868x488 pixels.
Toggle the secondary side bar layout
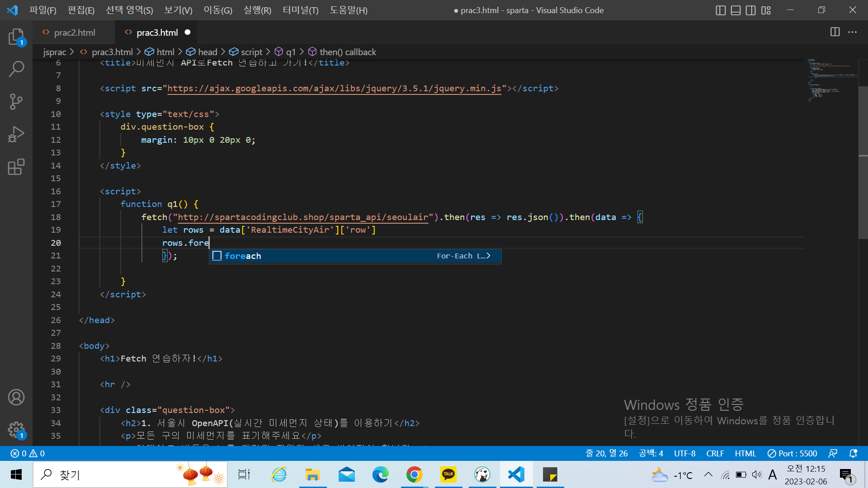[x=750, y=10]
